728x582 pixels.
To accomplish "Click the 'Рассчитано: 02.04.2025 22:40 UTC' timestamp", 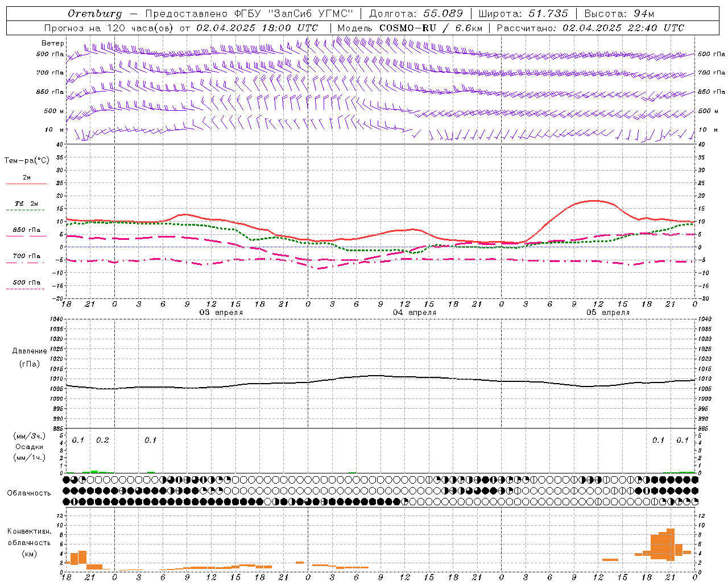I will tap(590, 28).
